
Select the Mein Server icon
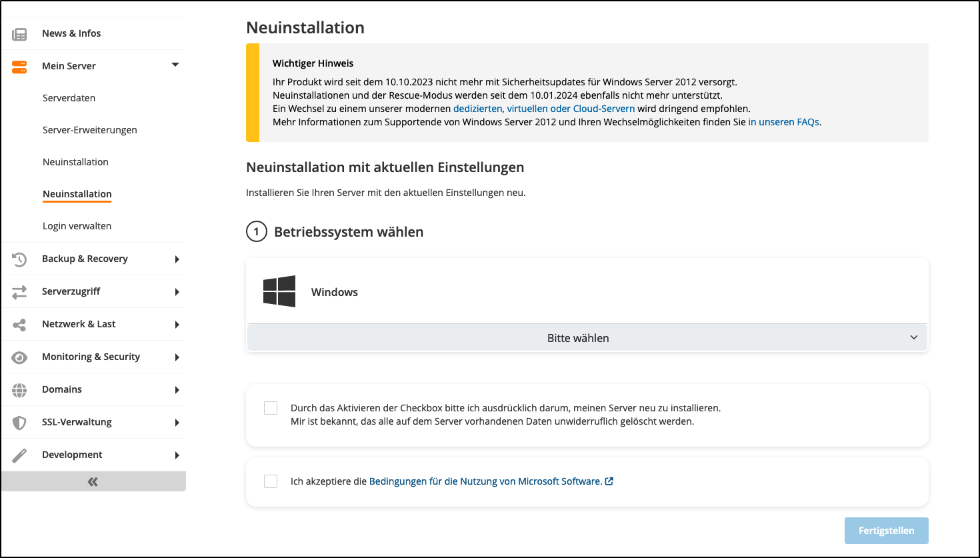(x=20, y=65)
